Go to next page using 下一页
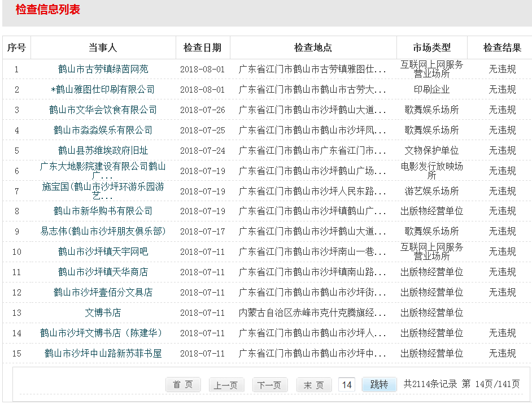Viewport: 532px width, 404px height. pyautogui.click(x=269, y=385)
